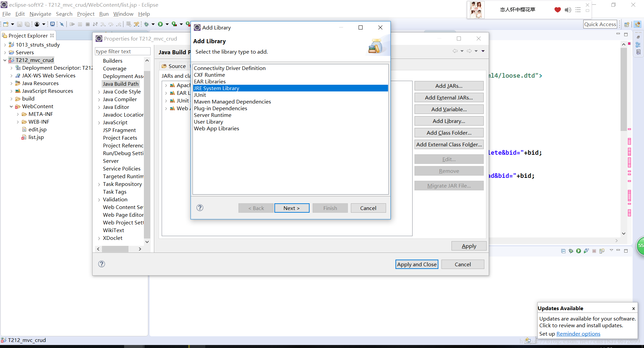Click the Servers view publish icon

(602, 251)
